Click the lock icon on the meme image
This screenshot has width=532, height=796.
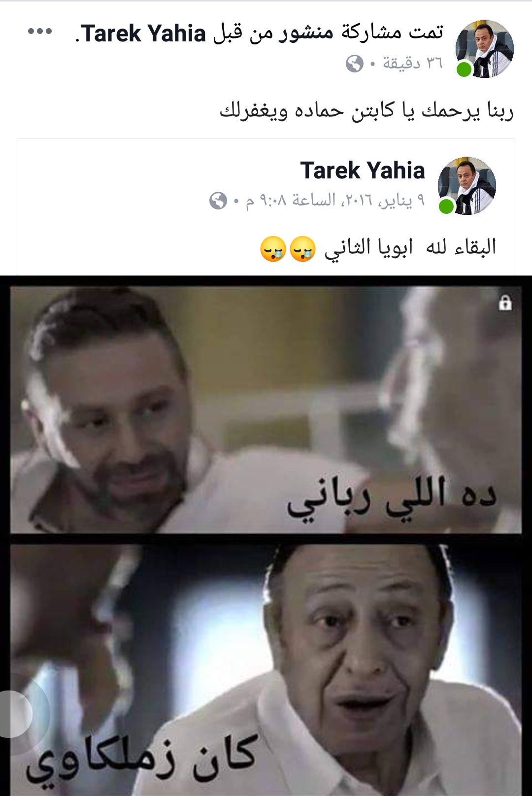(x=505, y=303)
